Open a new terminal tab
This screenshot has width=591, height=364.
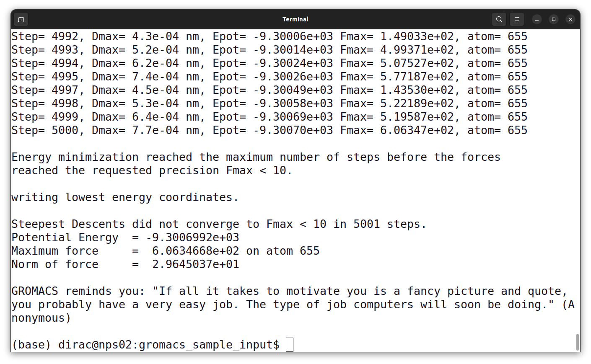tap(21, 19)
